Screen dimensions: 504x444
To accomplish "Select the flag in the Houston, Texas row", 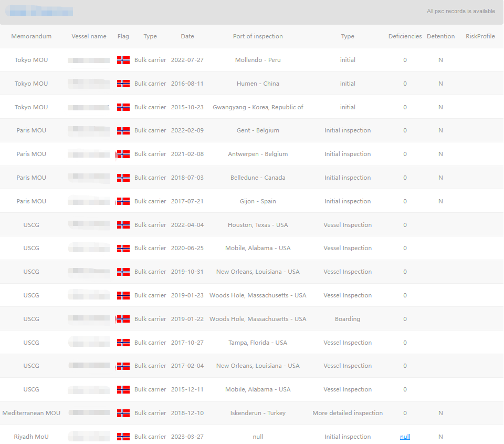I will point(123,225).
